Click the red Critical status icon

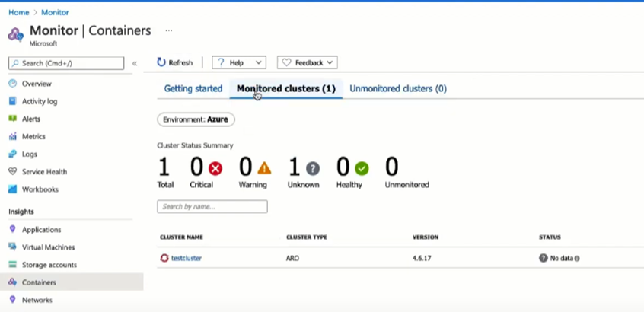215,168
